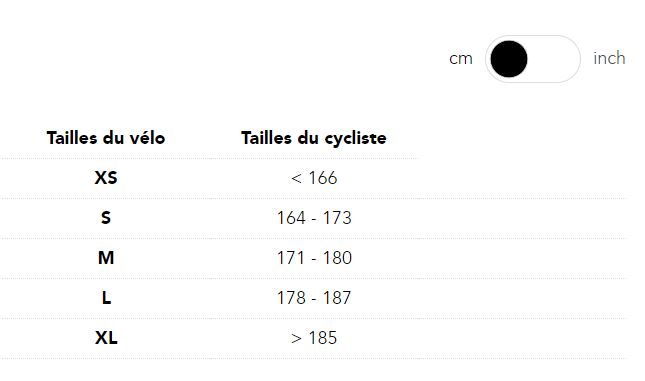Select the L bike size row

pos(313,298)
